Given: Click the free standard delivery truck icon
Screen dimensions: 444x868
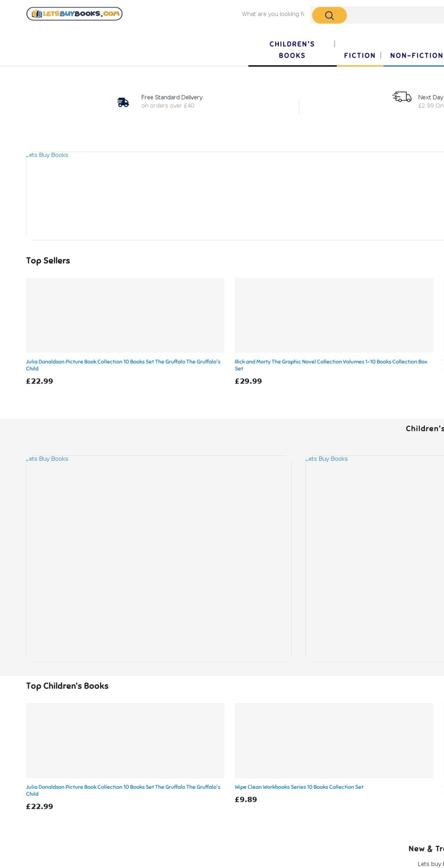Looking at the screenshot, I should tap(123, 102).
